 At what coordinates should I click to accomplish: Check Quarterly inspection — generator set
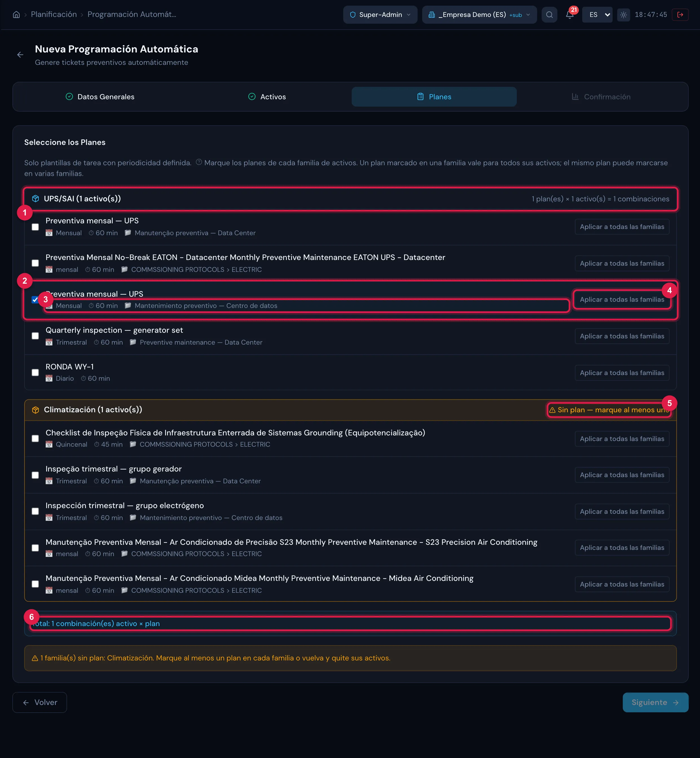click(35, 336)
